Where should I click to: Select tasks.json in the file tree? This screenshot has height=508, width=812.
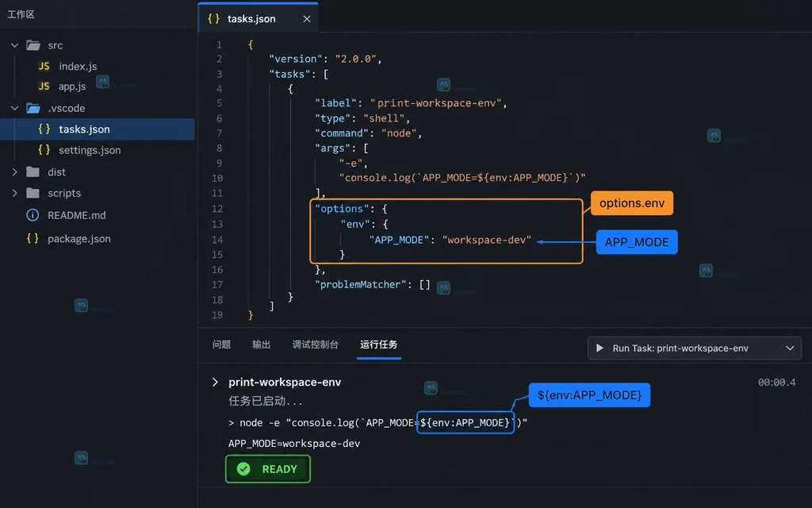click(98, 129)
